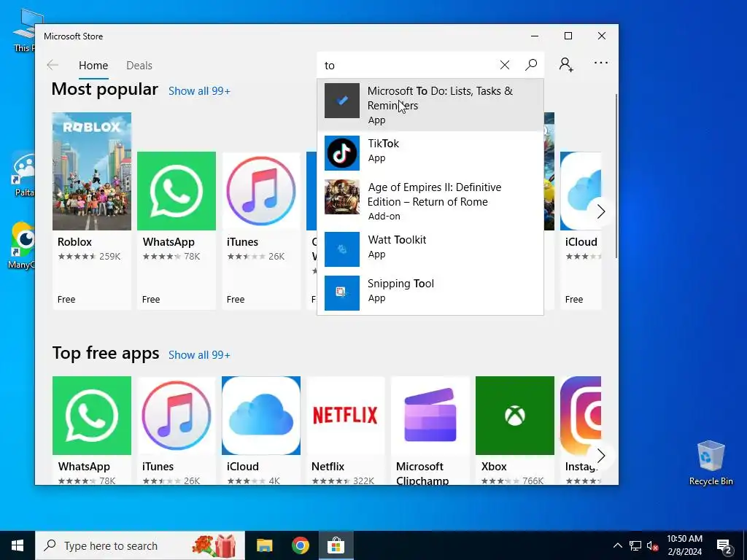This screenshot has width=747, height=560.
Task: Click the taskbar 'Type here to search' box
Action: (140, 545)
